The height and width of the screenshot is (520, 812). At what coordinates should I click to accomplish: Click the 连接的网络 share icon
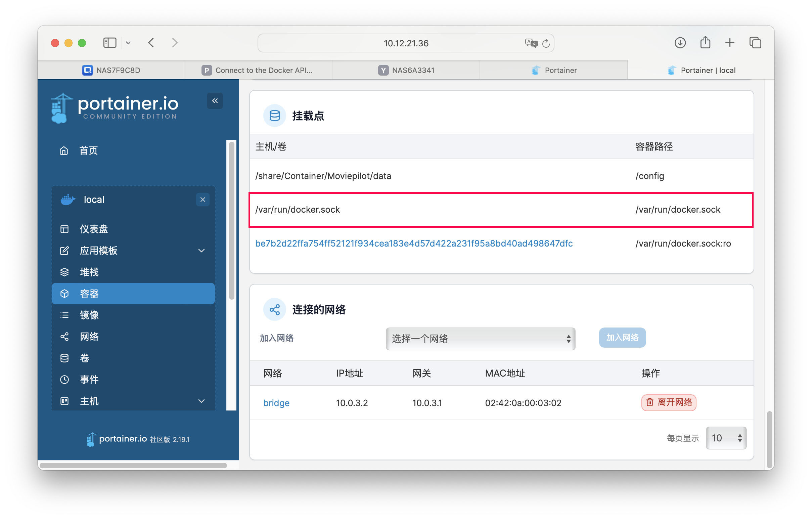click(x=274, y=309)
